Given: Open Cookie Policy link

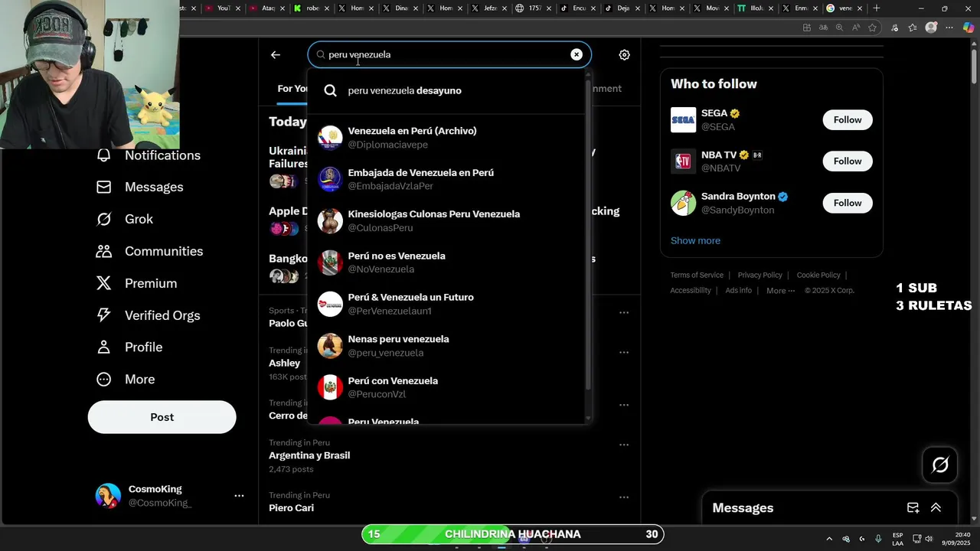Looking at the screenshot, I should [818, 275].
